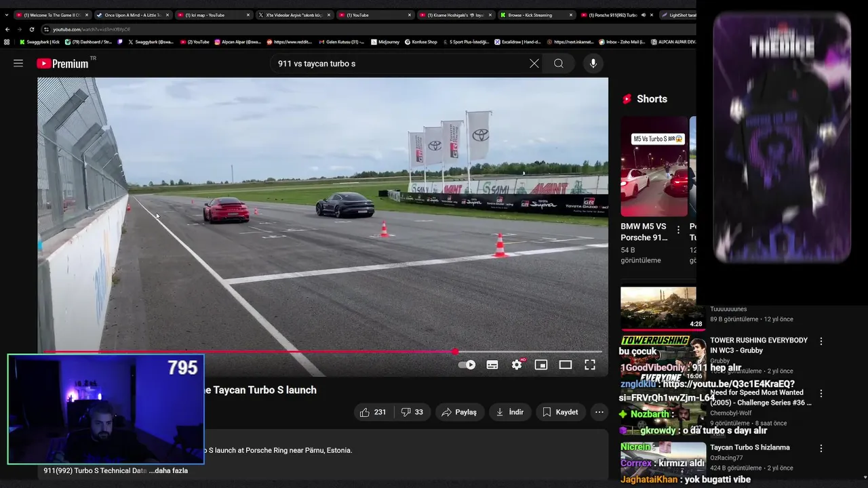Click the browser back arrow

click(7, 29)
